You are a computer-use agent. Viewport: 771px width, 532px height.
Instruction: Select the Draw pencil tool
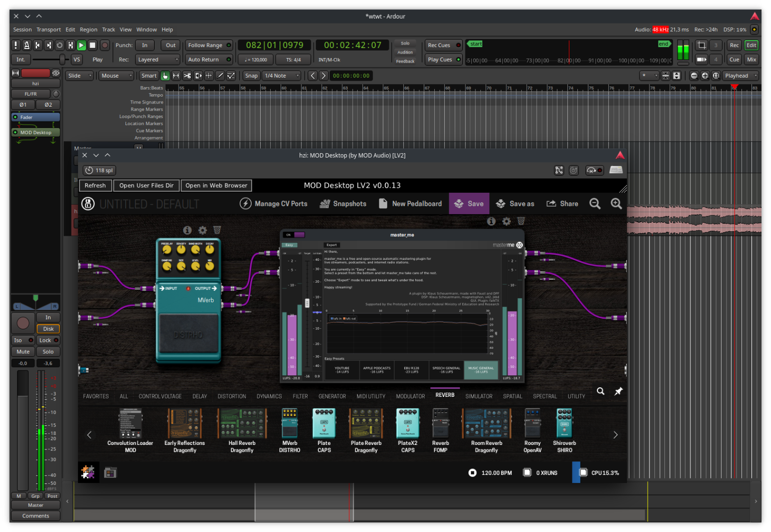click(220, 76)
